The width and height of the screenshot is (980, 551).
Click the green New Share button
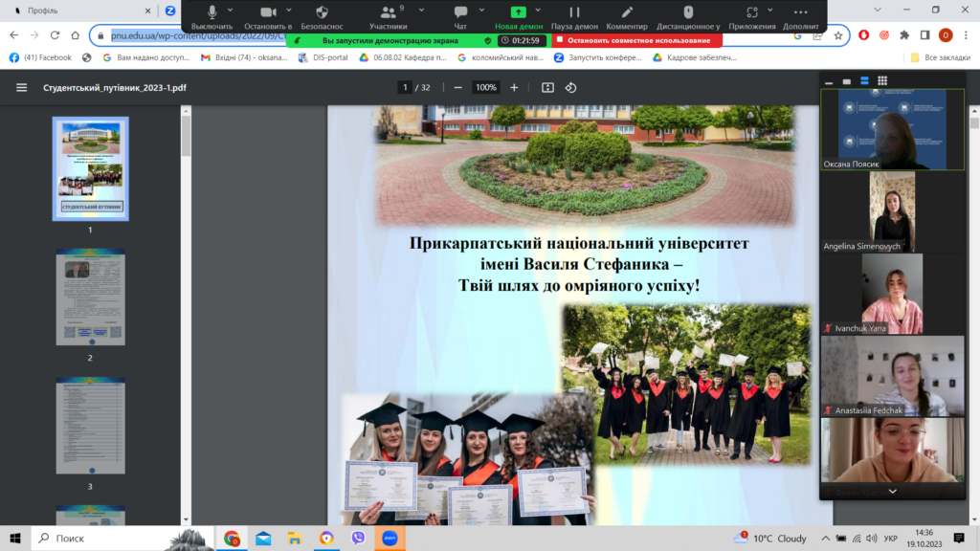point(518,13)
